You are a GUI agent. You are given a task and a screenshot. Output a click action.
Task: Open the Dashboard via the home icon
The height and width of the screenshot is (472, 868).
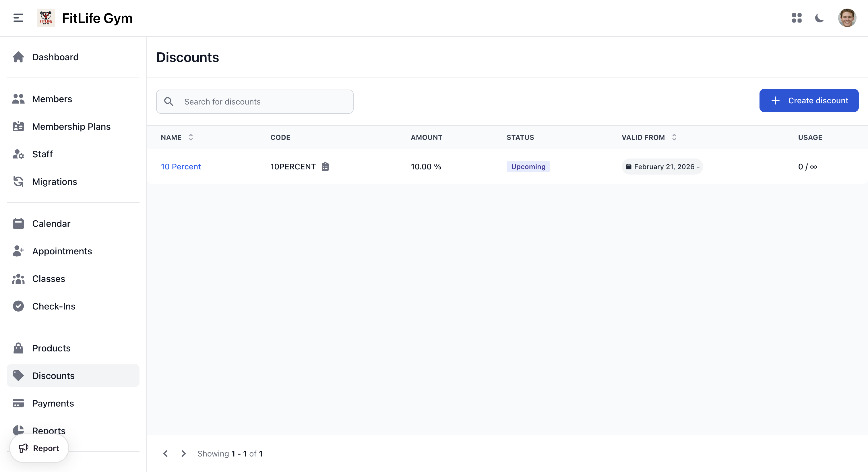click(x=18, y=57)
